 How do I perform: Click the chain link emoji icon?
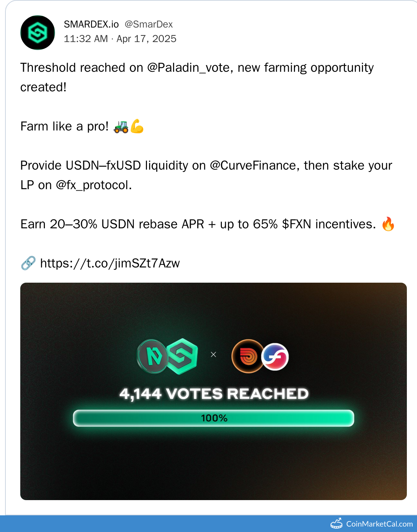(28, 263)
